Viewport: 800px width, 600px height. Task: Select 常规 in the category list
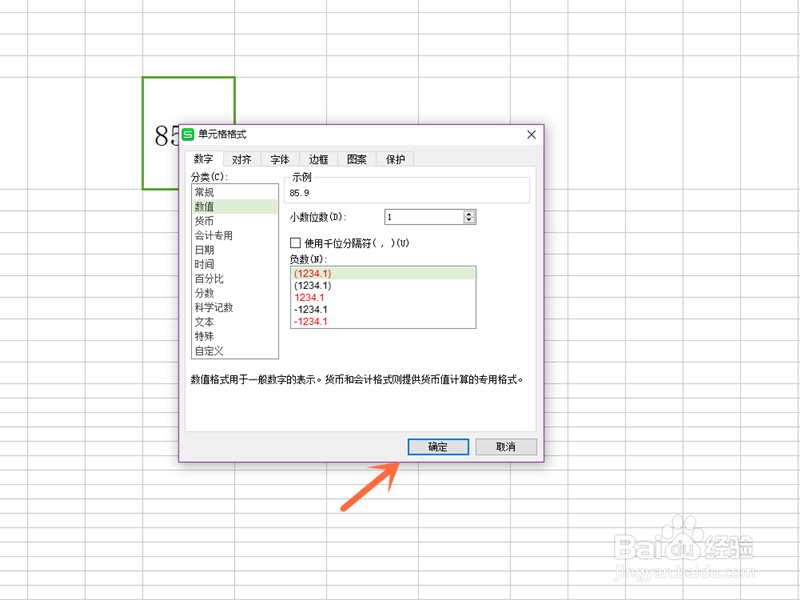pyautogui.click(x=235, y=192)
